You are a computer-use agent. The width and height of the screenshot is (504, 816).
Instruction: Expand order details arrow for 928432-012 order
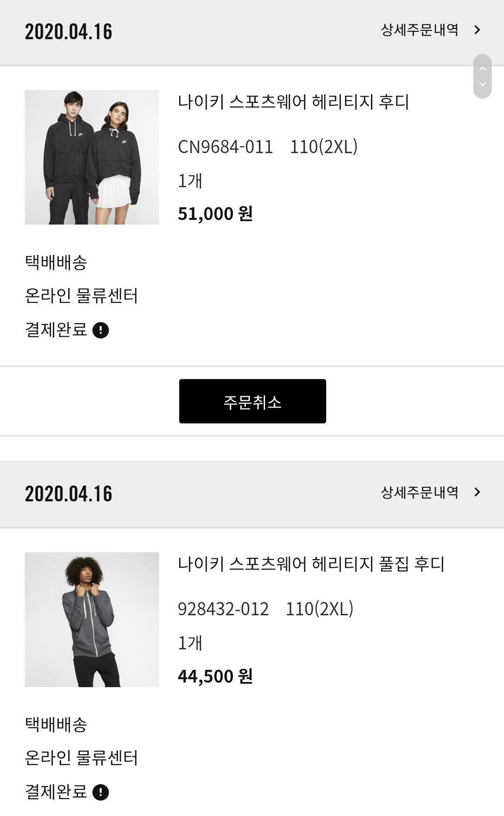(x=477, y=492)
